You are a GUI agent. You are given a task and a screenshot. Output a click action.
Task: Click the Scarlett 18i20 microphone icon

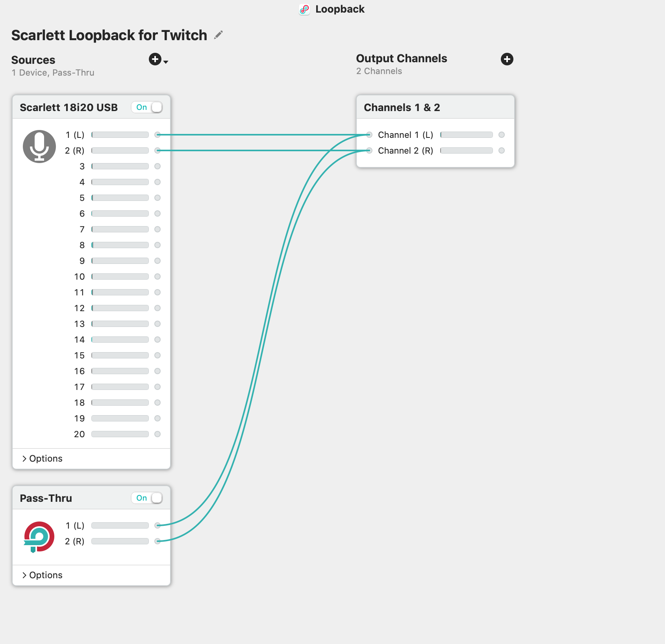39,147
